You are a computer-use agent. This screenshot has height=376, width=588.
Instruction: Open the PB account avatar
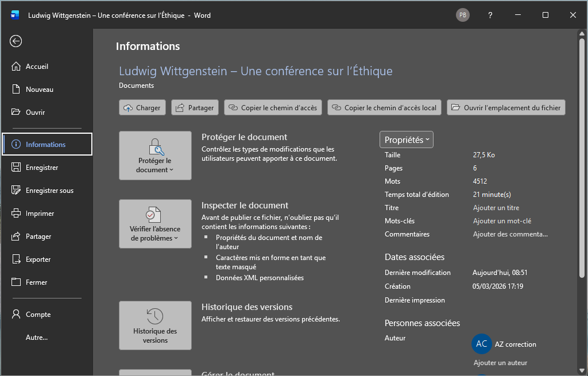click(x=463, y=15)
